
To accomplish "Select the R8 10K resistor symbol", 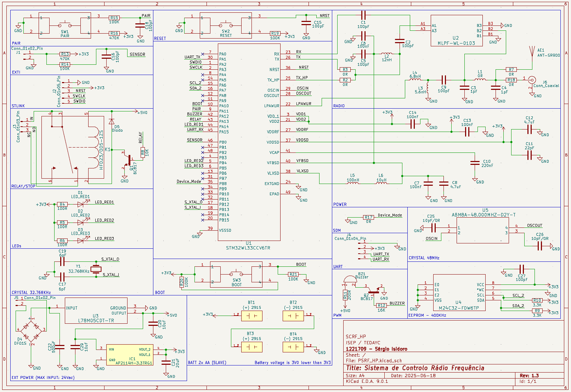I will (x=143, y=153).
